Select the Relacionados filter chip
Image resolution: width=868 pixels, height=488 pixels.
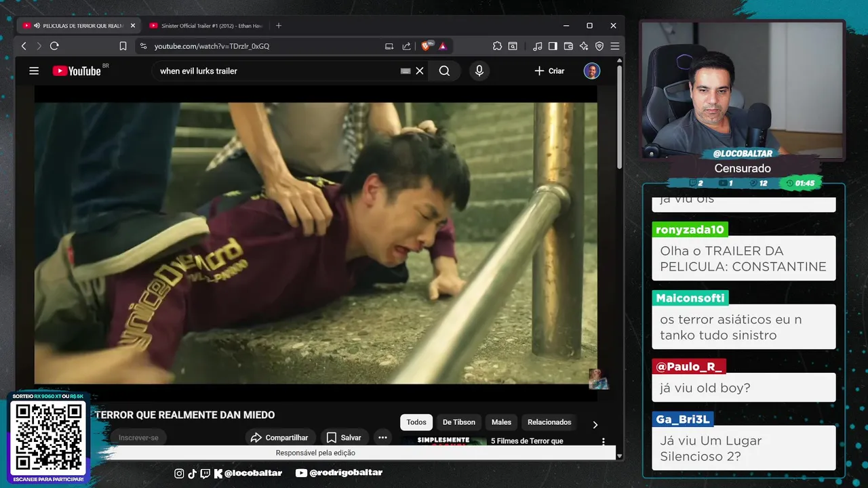(x=549, y=422)
